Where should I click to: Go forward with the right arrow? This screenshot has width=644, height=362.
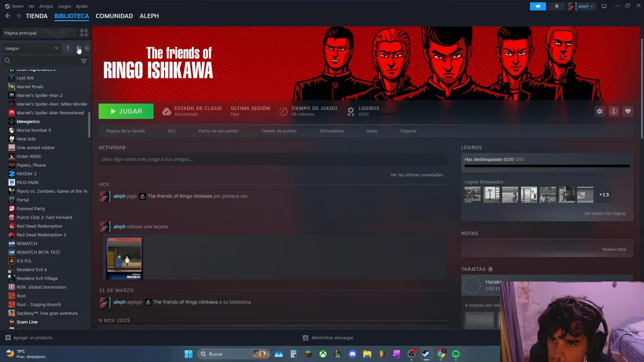[18, 16]
